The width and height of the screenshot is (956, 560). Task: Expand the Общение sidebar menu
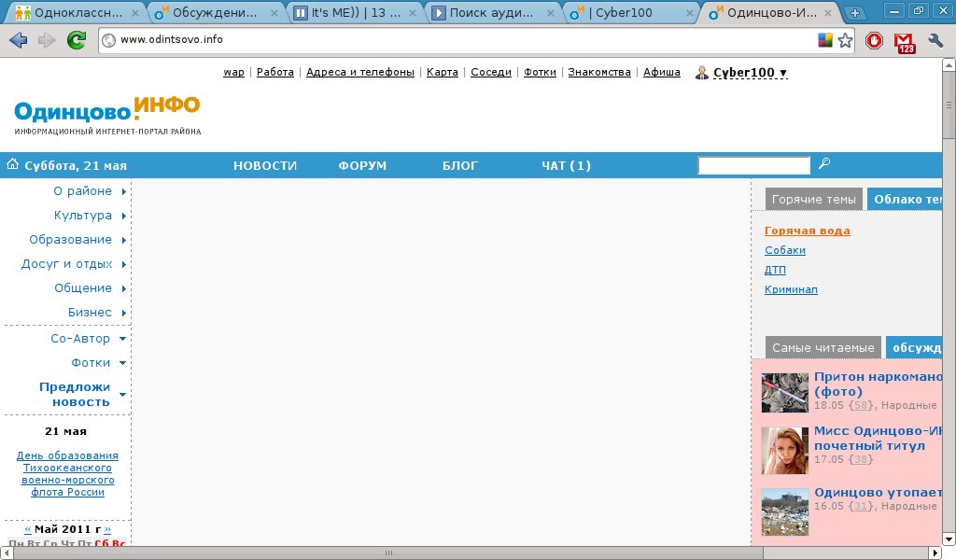[x=91, y=288]
